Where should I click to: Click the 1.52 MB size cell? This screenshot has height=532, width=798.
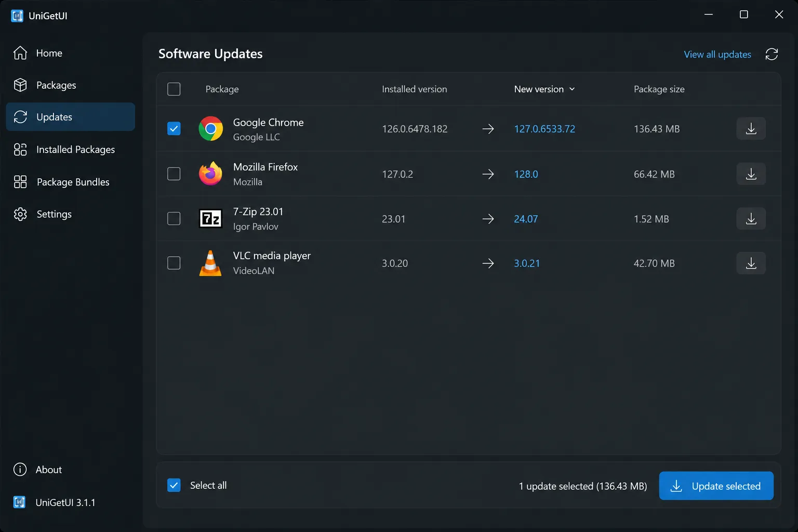[651, 219]
